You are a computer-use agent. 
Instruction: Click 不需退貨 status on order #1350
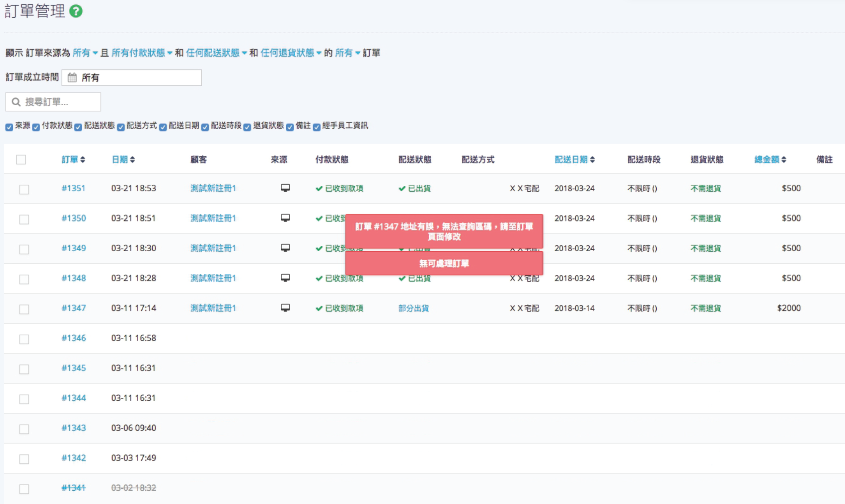(706, 218)
